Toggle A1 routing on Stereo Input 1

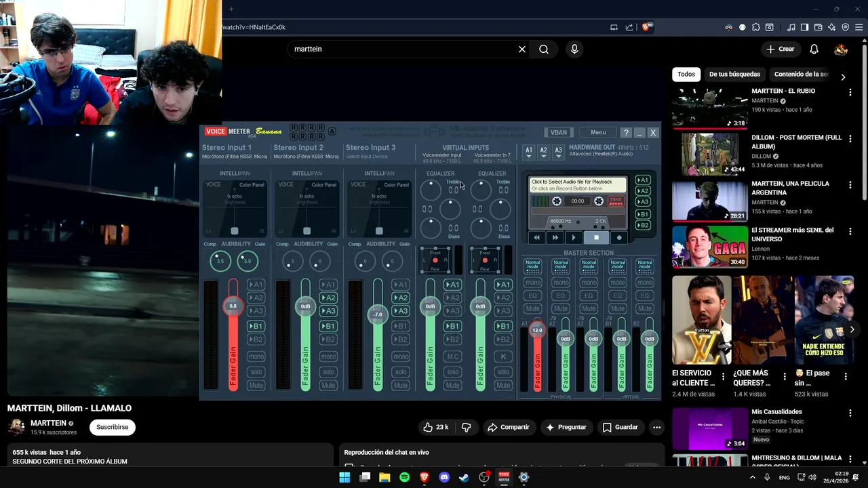256,285
